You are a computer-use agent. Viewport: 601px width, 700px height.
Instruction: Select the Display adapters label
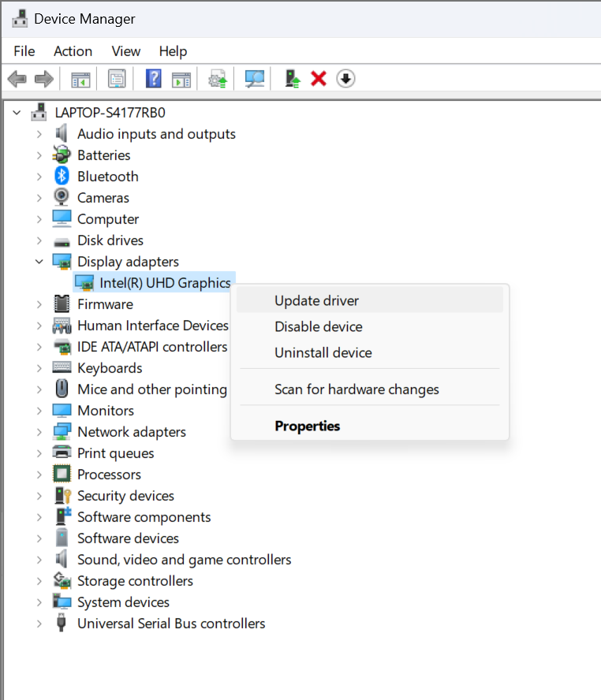click(128, 262)
